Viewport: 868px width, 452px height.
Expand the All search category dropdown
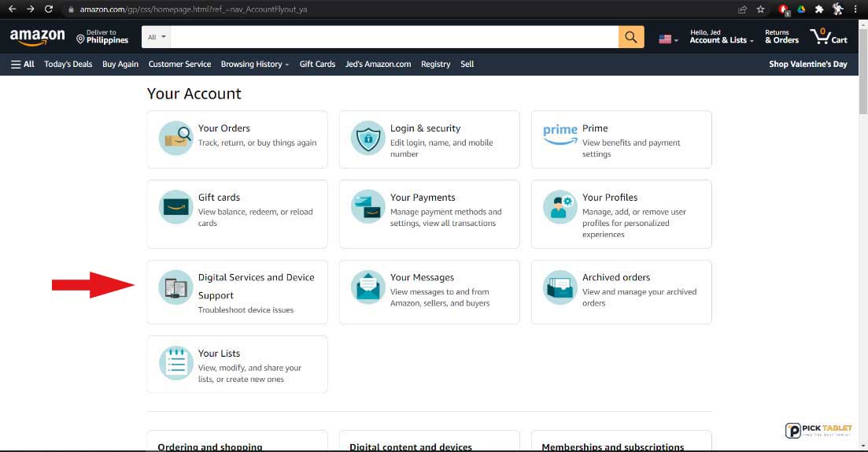(156, 37)
